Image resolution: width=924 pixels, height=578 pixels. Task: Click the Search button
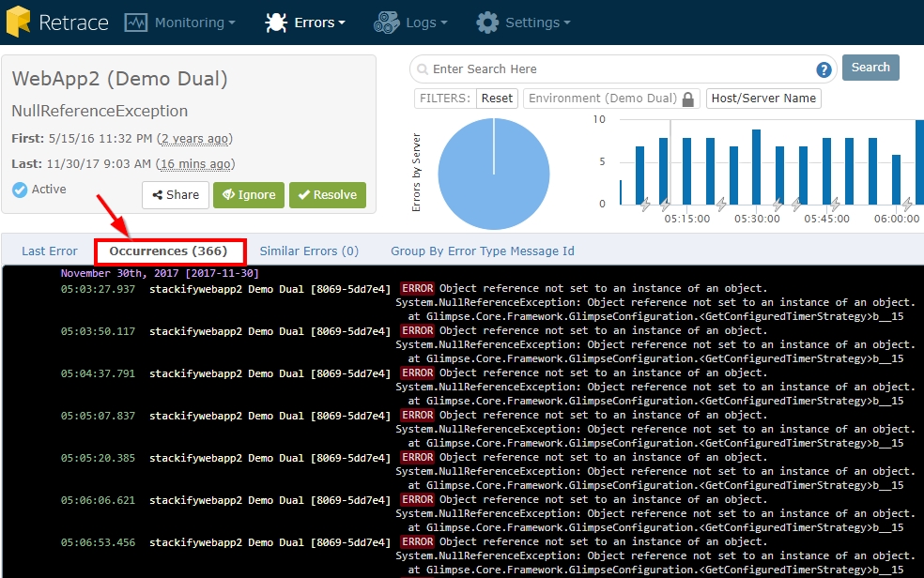(x=870, y=68)
